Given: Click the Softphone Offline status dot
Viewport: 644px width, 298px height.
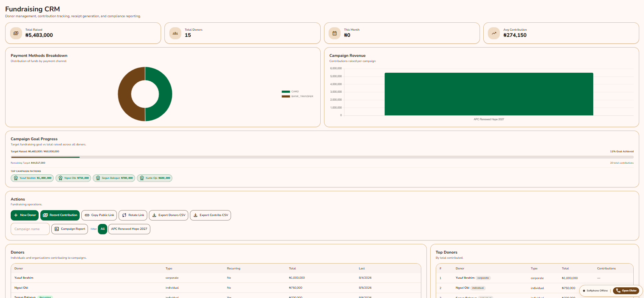Looking at the screenshot, I should pos(584,291).
